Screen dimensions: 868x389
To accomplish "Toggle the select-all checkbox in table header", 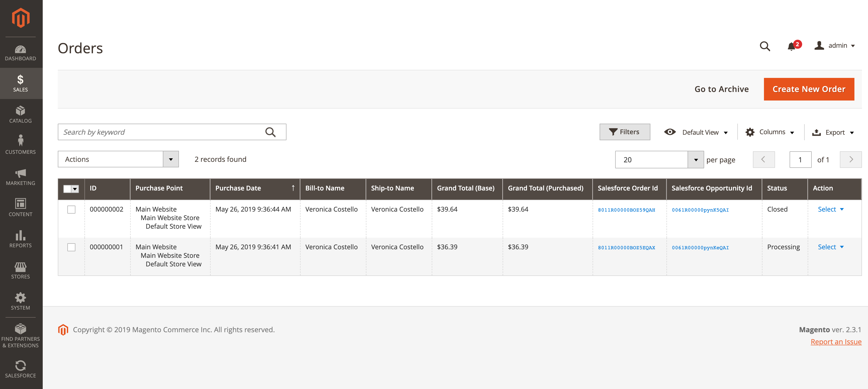I will 67,189.
